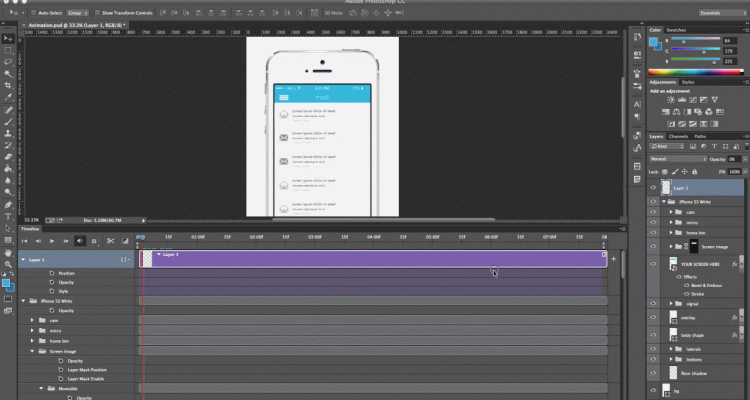Collapse Layer 1 track in timeline
750x400 pixels.
coord(23,259)
